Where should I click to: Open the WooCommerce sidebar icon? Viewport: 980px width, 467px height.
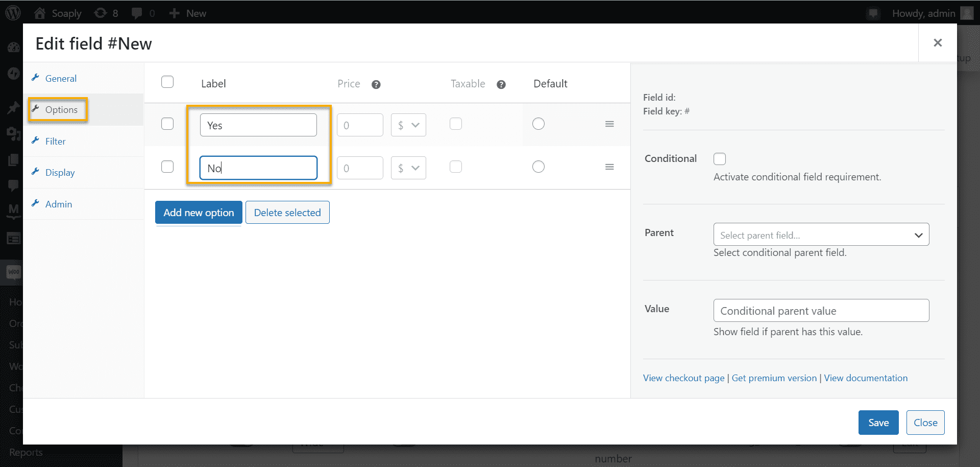13,272
